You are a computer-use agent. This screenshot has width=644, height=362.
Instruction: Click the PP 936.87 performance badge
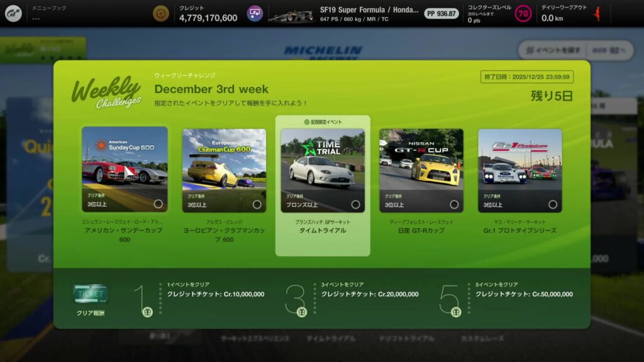click(x=441, y=13)
